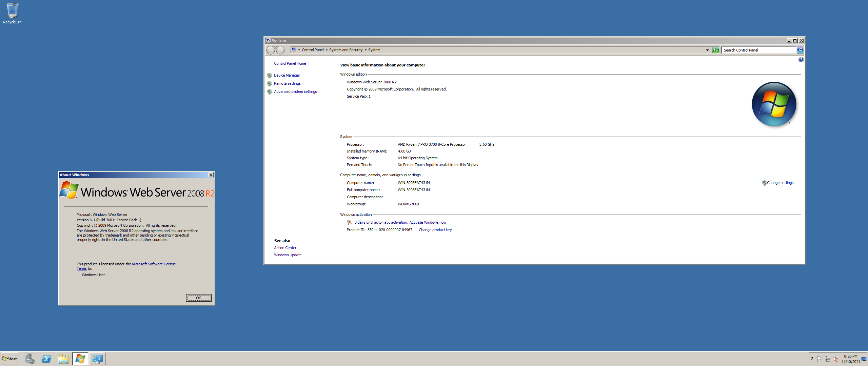This screenshot has height=366, width=868.
Task: Click the 64-bit Operating System value
Action: pyautogui.click(x=417, y=158)
